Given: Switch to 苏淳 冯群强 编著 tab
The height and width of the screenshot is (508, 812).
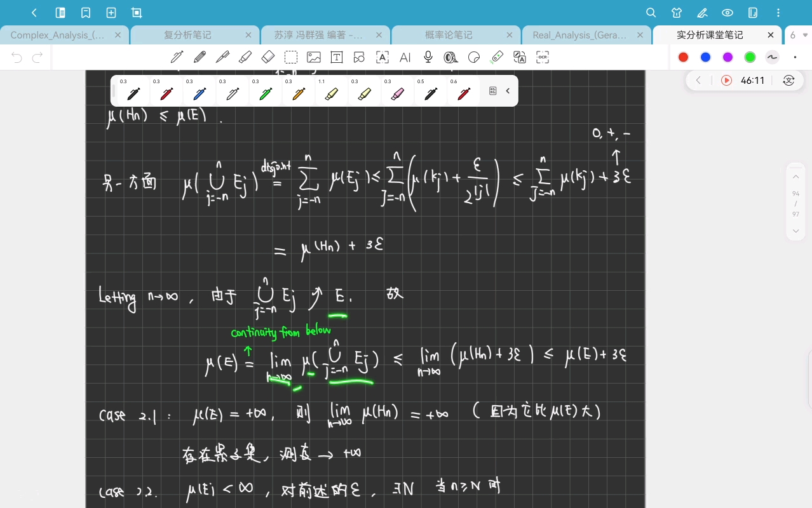Looking at the screenshot, I should click(318, 35).
